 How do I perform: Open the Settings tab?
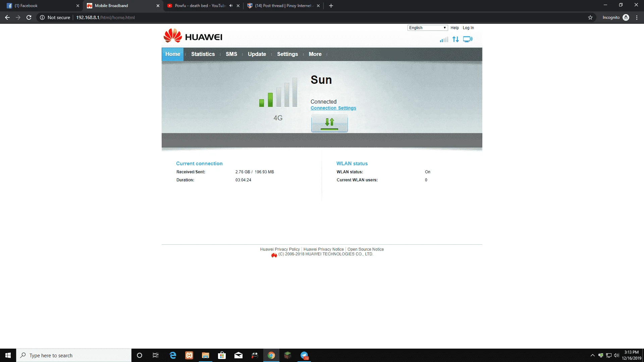coord(287,54)
